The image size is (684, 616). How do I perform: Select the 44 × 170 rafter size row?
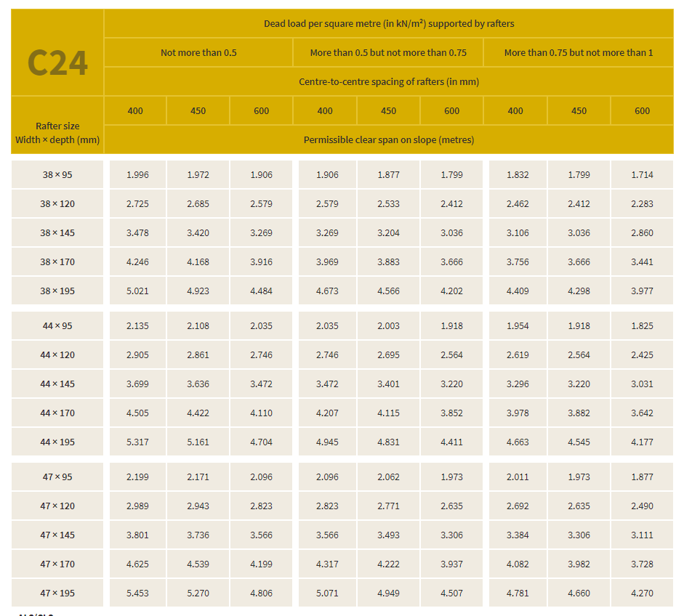tap(57, 413)
